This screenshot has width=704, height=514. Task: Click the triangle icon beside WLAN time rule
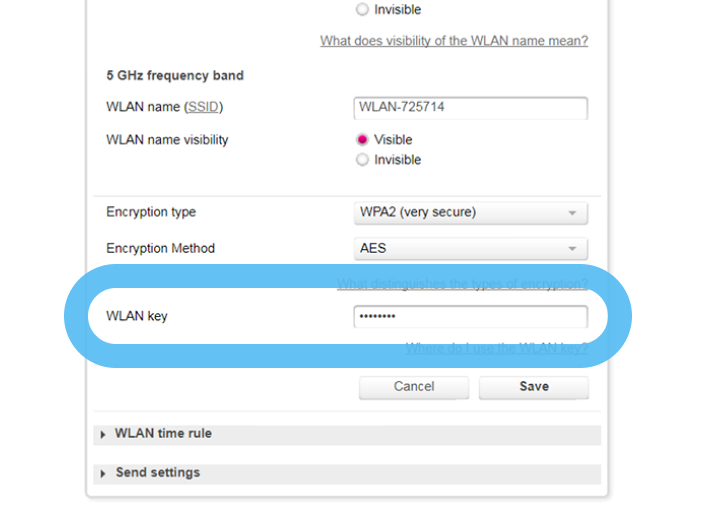click(x=103, y=435)
